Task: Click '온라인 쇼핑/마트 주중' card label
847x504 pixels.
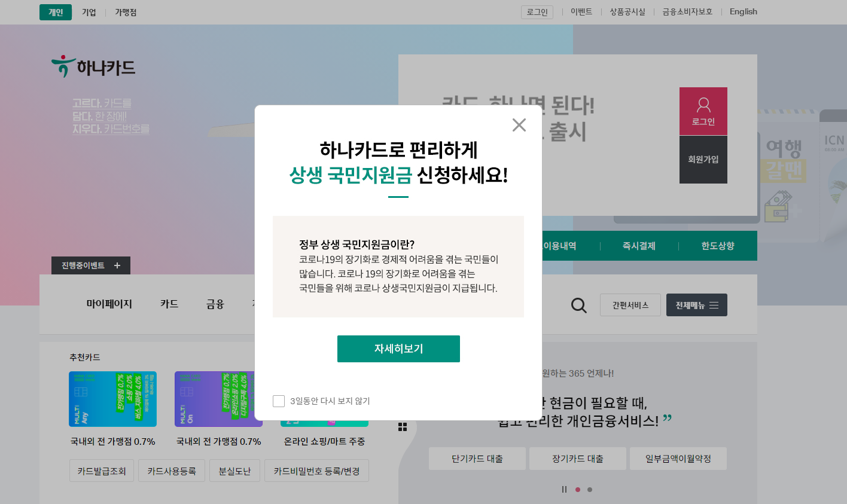Action: [324, 441]
